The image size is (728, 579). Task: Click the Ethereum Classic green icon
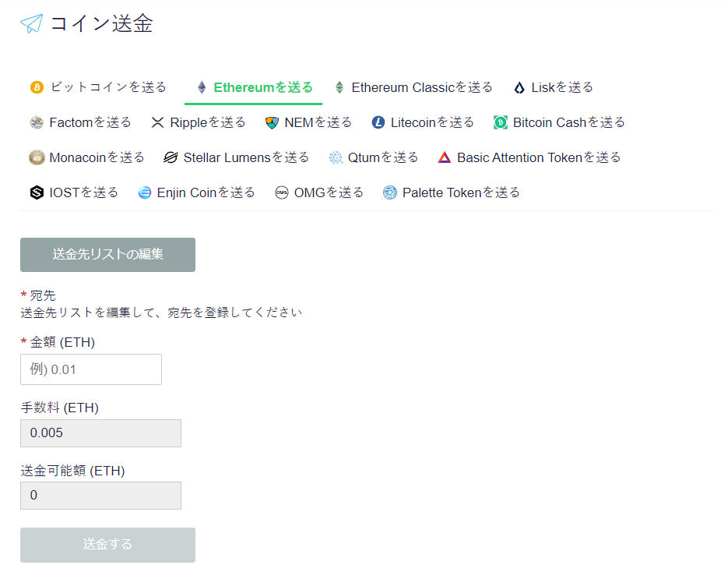(339, 87)
